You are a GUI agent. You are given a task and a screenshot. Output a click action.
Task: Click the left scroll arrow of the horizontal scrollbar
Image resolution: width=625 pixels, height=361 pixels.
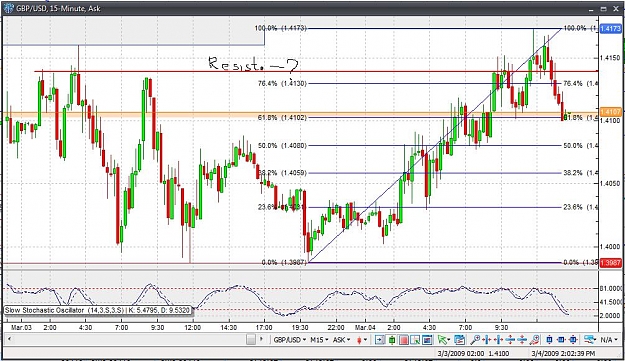tap(9, 340)
